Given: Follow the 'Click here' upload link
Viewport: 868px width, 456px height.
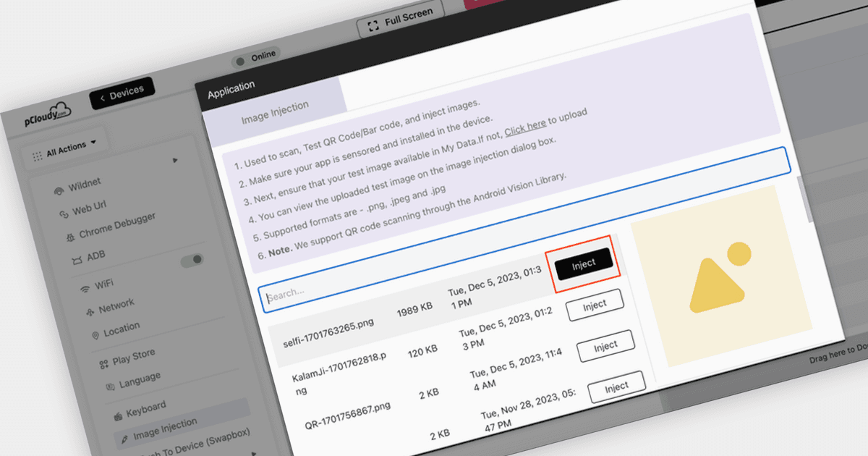Looking at the screenshot, I should (525, 127).
